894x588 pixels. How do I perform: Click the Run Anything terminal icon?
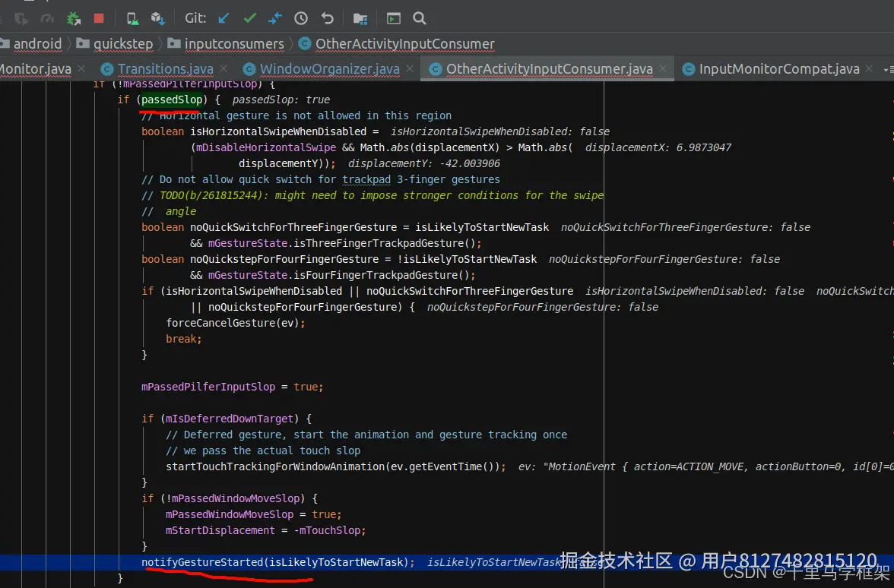click(393, 18)
